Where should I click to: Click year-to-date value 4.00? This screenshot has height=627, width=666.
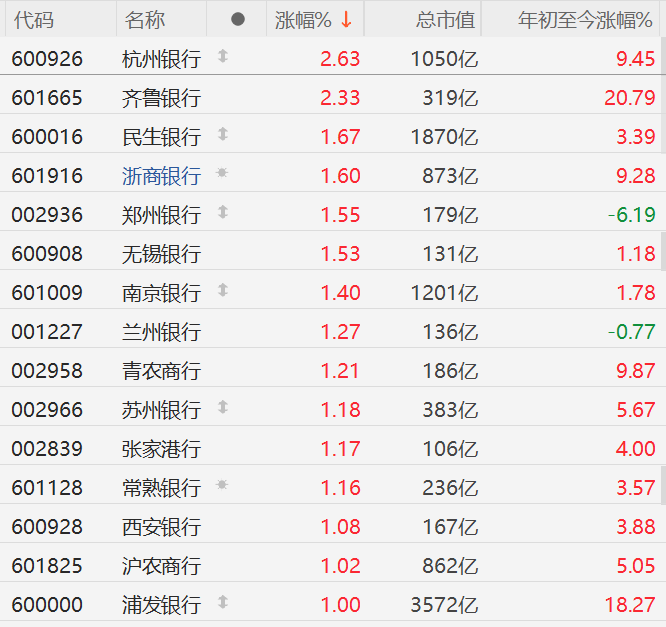click(x=635, y=449)
